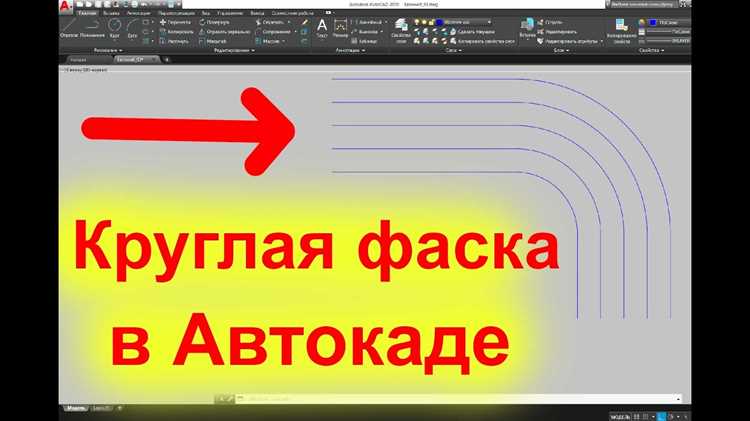Image resolution: width=750 pixels, height=421 pixels.
Task: Switch to the Начало file tab
Action: click(78, 60)
